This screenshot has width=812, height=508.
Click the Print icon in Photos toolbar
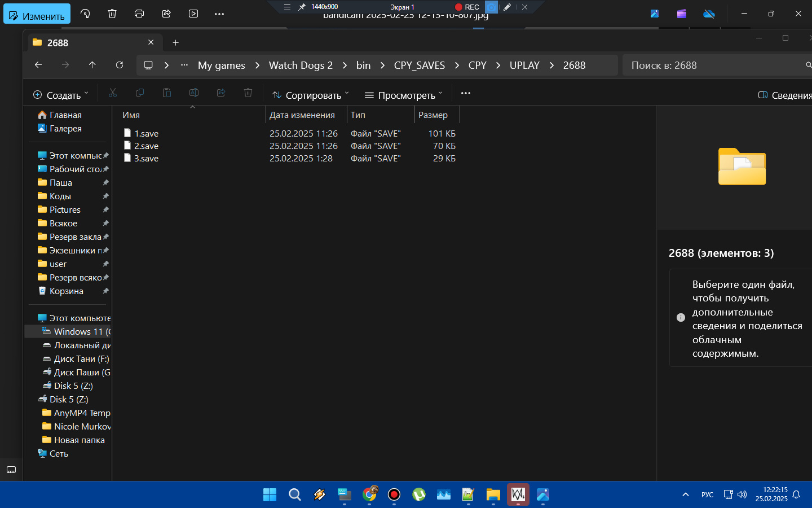pos(139,14)
